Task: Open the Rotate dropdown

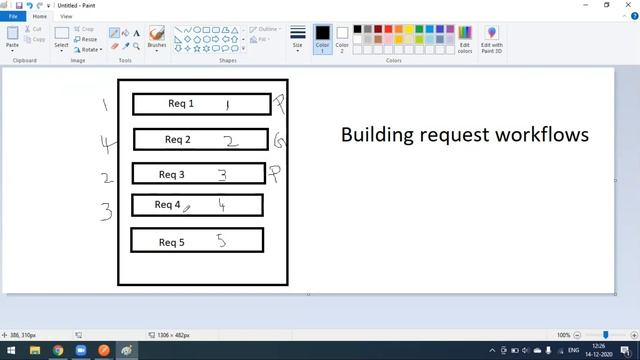Action: point(88,50)
